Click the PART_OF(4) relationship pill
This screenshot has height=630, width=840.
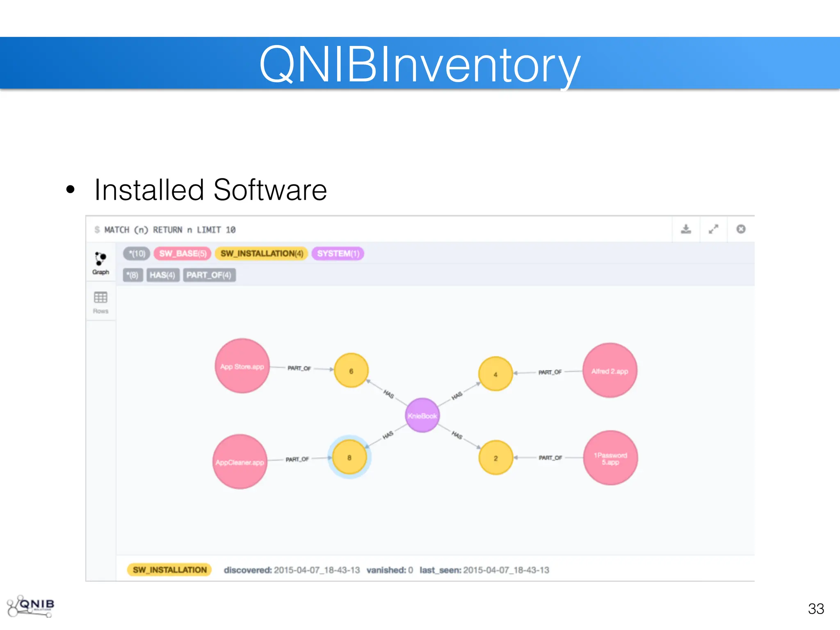tap(209, 275)
